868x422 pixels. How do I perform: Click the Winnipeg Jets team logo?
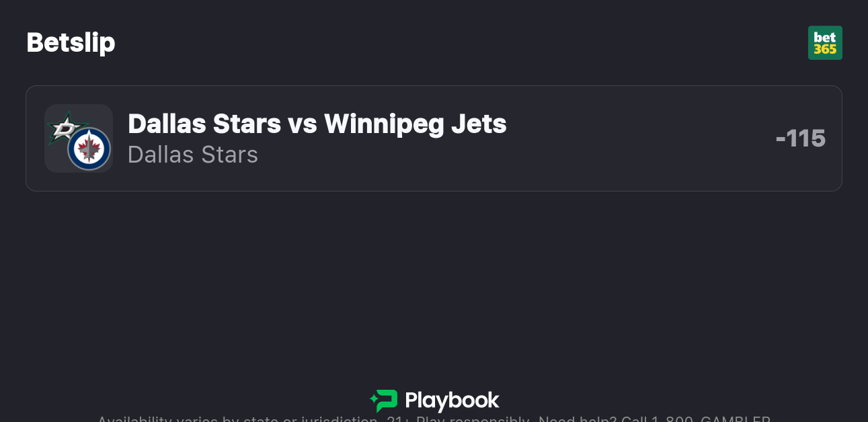89,149
